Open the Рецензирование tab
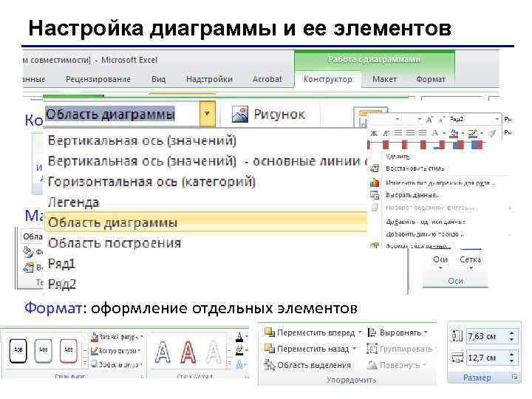Image resolution: width=532 pixels, height=399 pixels. pos(98,79)
